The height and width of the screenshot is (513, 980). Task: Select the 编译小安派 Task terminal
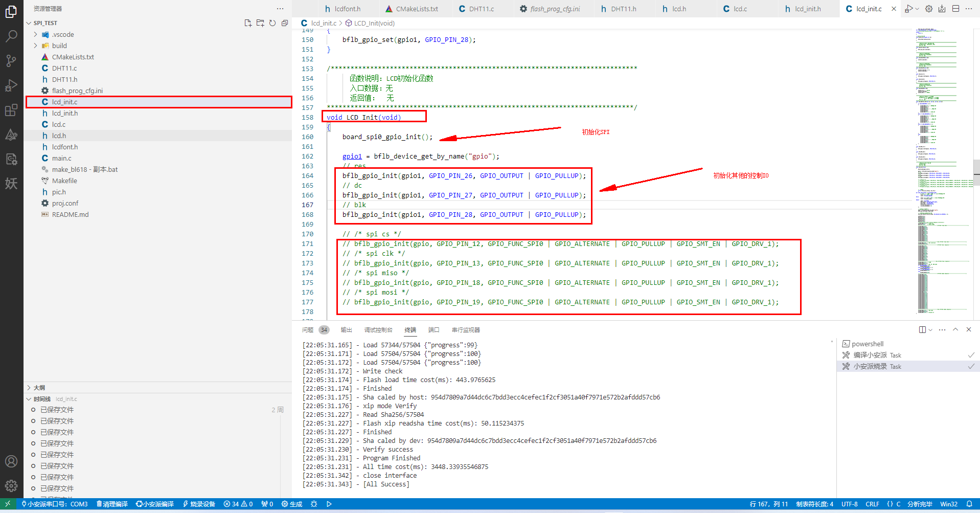coord(908,355)
